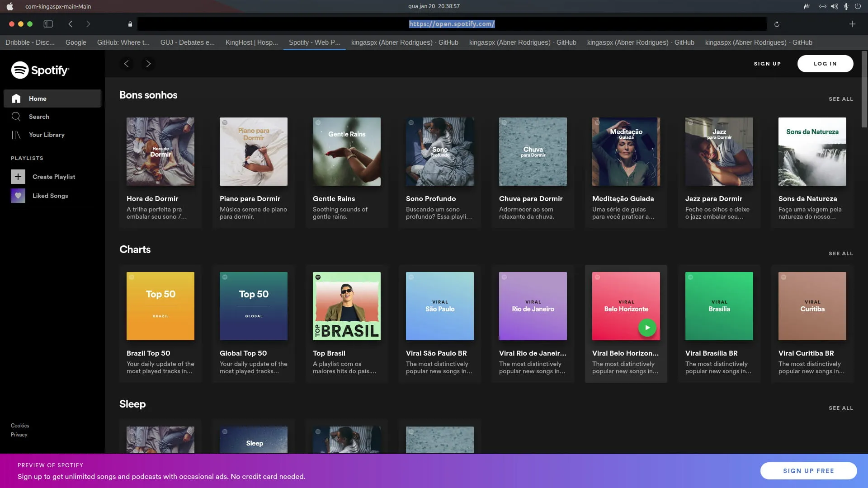Click the Log In button

[825, 64]
